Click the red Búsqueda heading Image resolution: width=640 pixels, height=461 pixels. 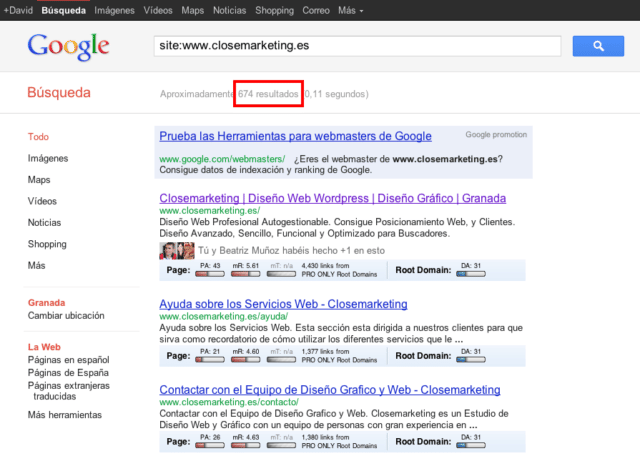59,93
